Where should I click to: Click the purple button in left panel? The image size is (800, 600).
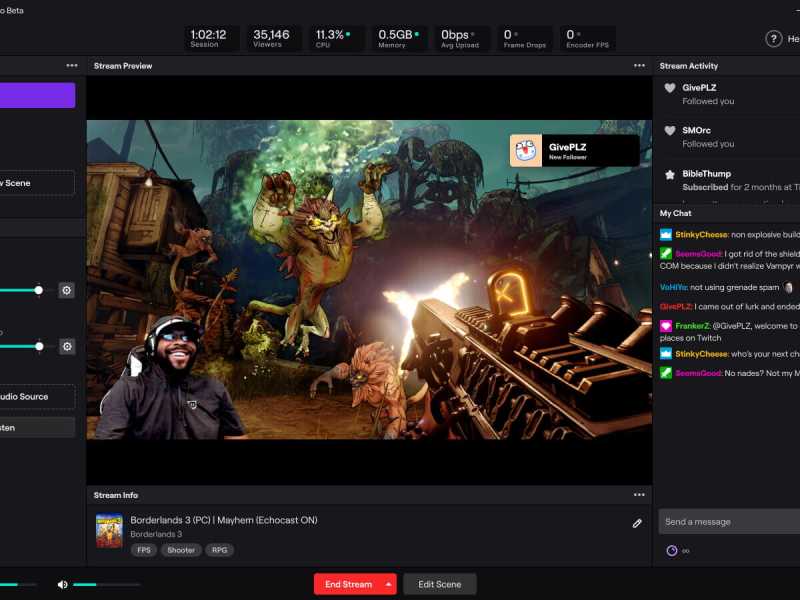[37, 95]
